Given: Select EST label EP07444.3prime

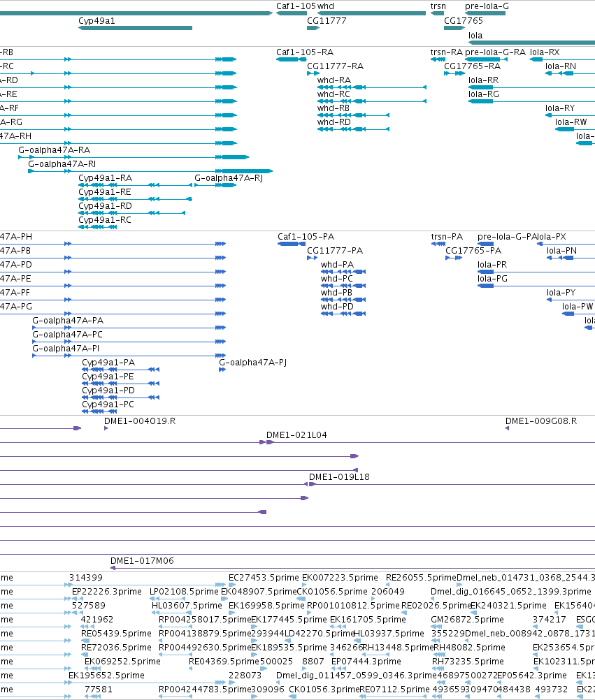Looking at the screenshot, I should click(x=366, y=662).
